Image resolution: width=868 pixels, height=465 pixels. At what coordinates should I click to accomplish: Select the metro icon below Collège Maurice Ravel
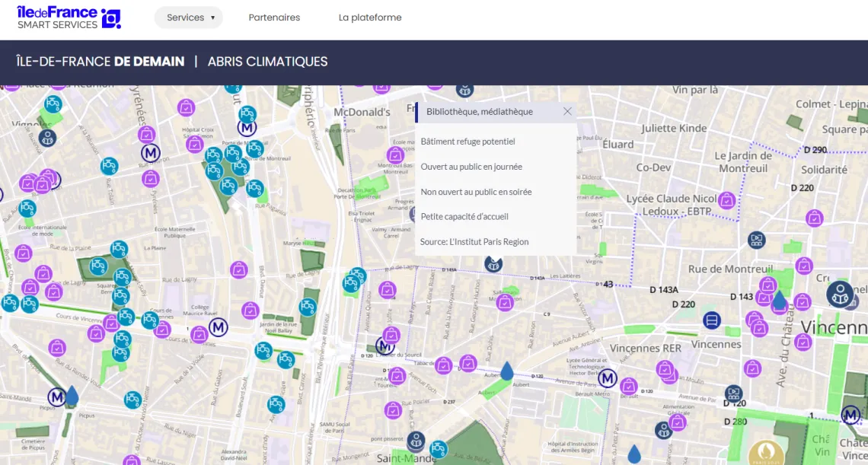tap(219, 327)
